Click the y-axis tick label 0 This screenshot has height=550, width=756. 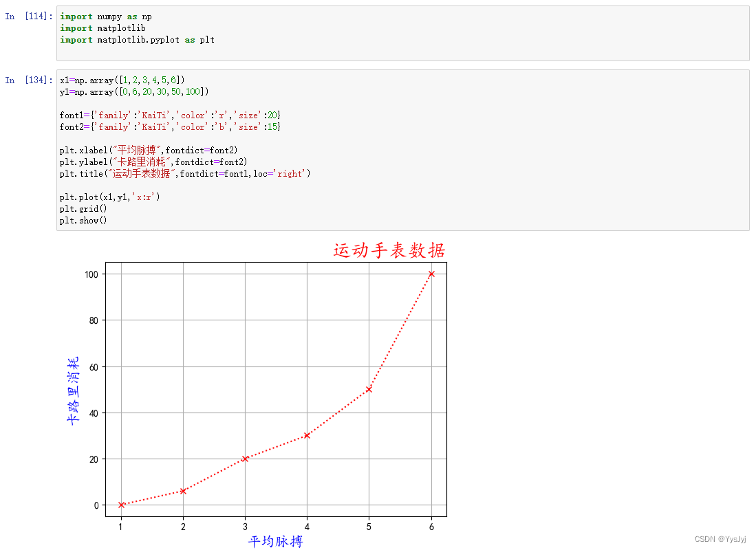click(x=96, y=505)
